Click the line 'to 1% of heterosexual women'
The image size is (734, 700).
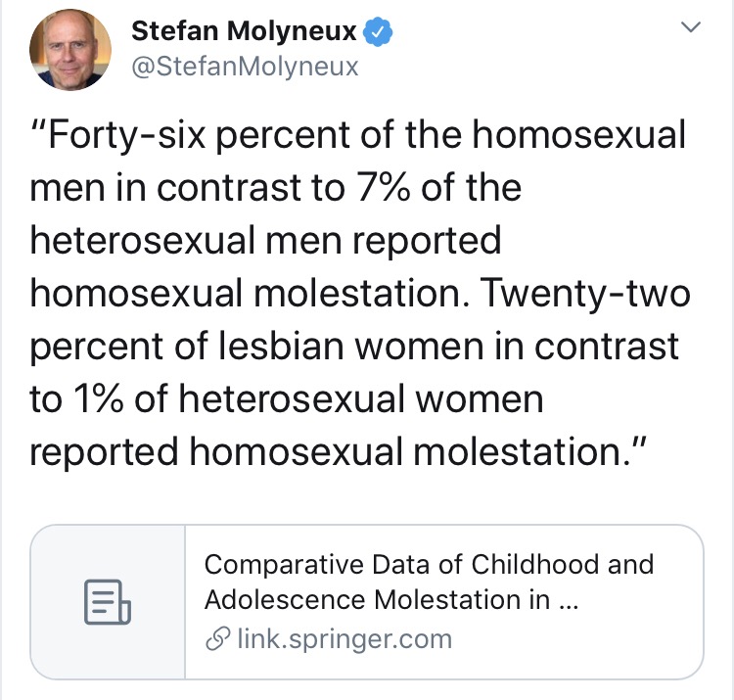[287, 399]
